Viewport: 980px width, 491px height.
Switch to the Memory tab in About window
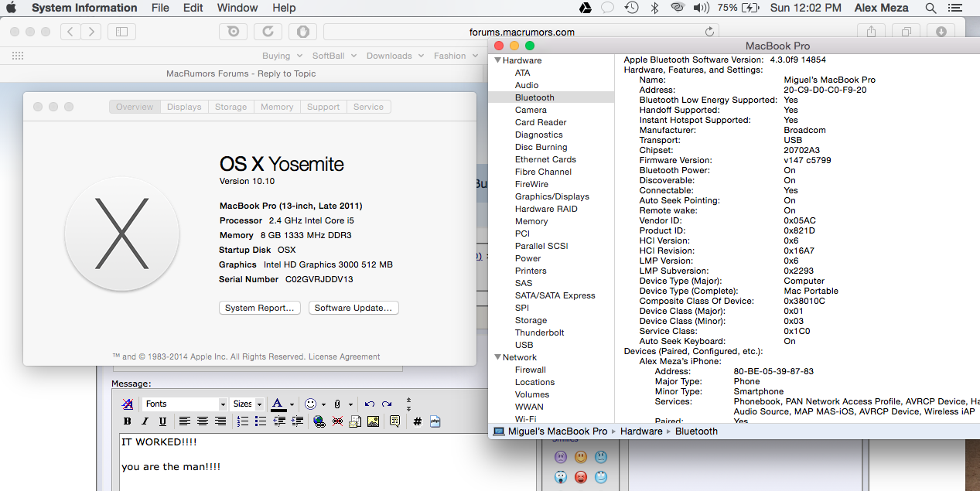pyautogui.click(x=277, y=107)
